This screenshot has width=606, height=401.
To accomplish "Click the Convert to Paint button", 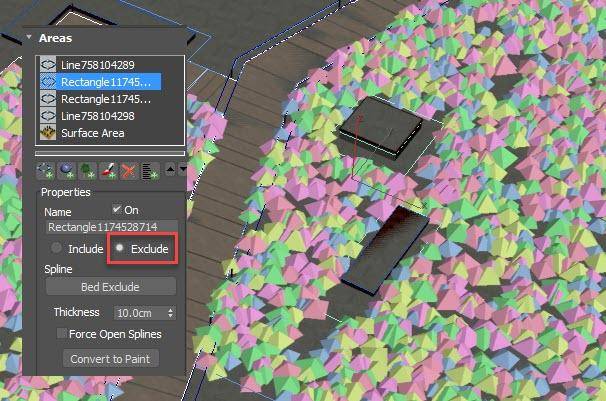I will (x=112, y=358).
